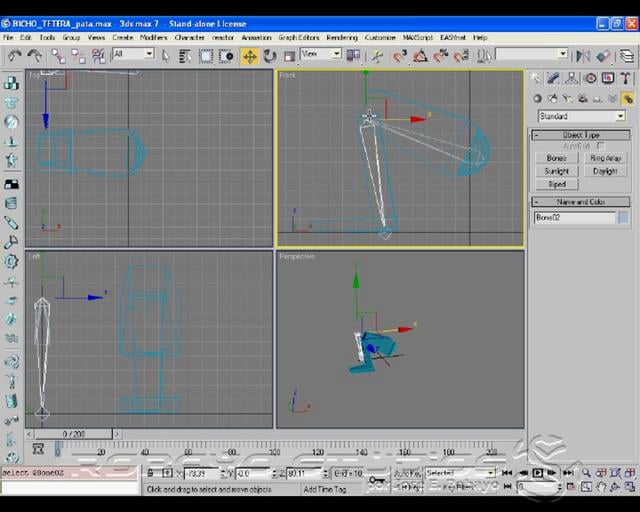
Task: Open the Named Selection Sets dropdown
Action: pos(532,54)
